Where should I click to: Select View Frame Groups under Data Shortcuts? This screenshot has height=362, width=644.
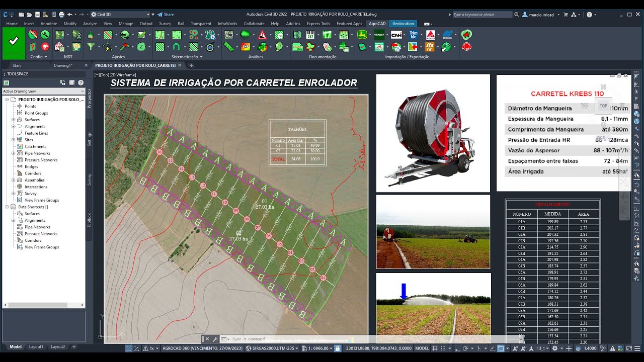point(42,247)
